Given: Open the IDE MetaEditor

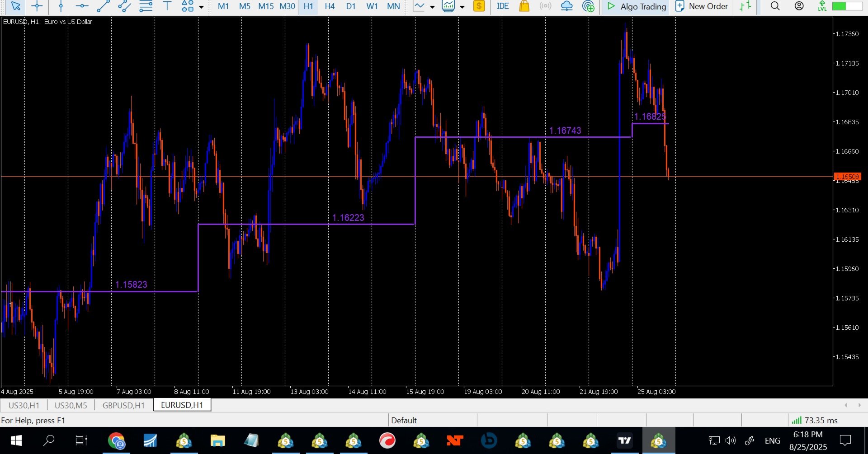Looking at the screenshot, I should click(x=503, y=6).
